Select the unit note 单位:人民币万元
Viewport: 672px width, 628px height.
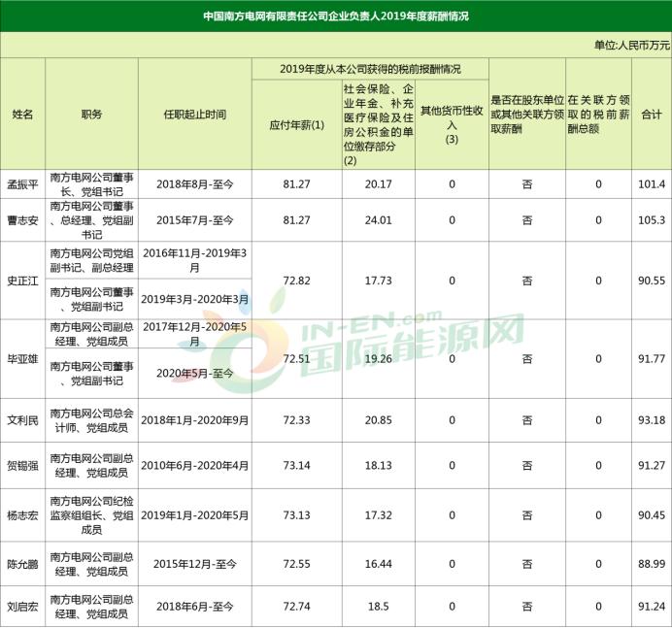[x=632, y=45]
